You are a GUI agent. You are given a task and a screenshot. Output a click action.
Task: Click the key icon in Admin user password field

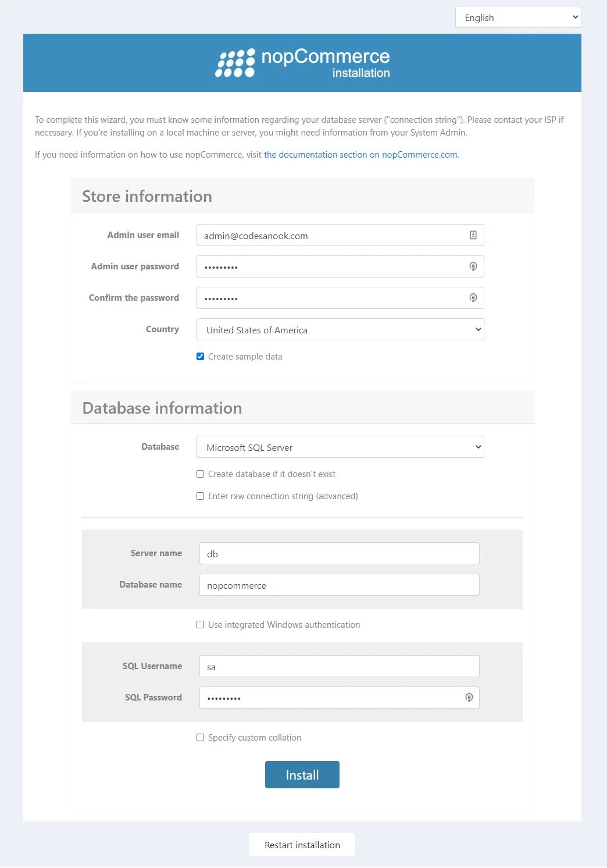coord(473,266)
